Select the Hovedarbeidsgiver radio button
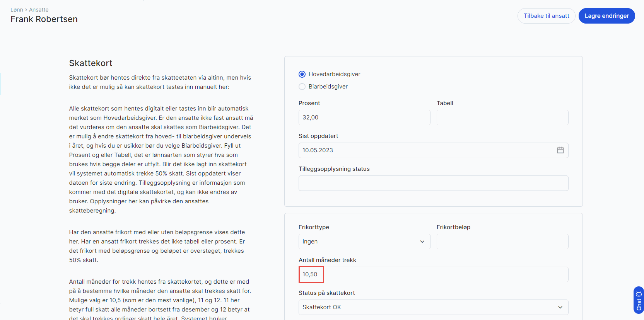Image resolution: width=644 pixels, height=320 pixels. pos(302,74)
